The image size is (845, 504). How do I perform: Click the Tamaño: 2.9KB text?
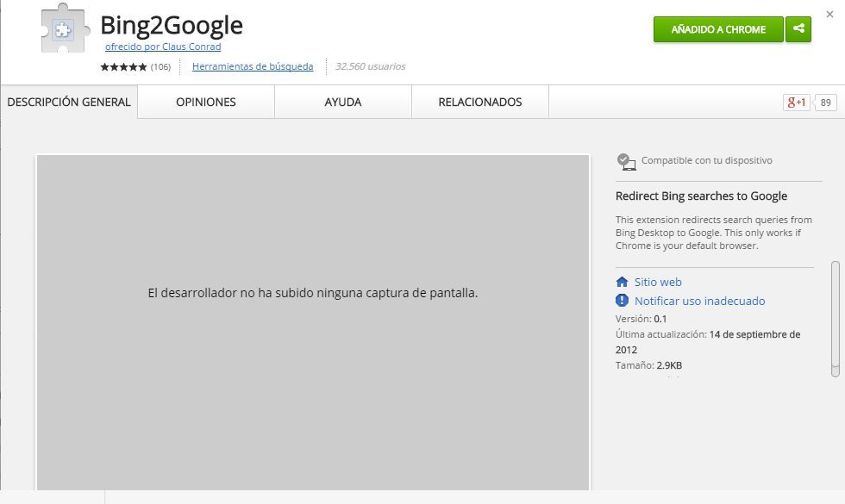(x=648, y=365)
